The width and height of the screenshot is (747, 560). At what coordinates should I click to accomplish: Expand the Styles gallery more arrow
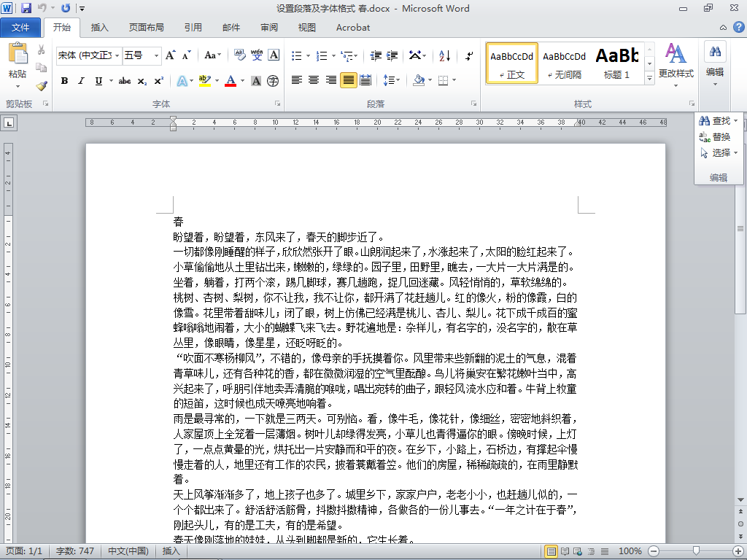(x=649, y=78)
